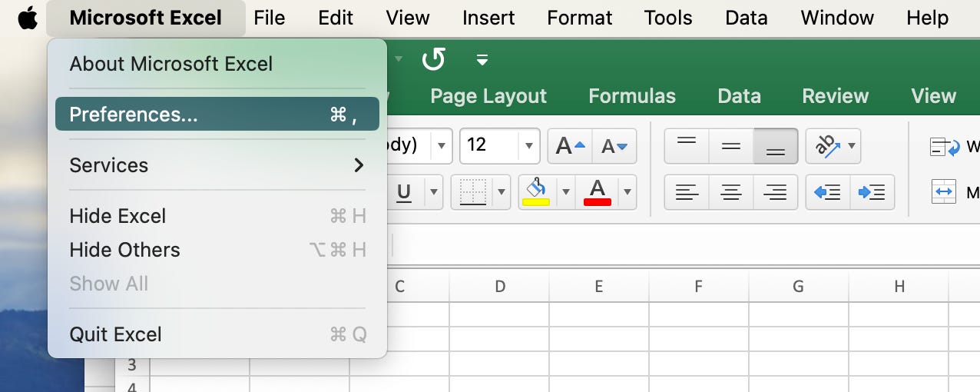
Task: Open the font size dropdown arrow
Action: click(x=529, y=145)
